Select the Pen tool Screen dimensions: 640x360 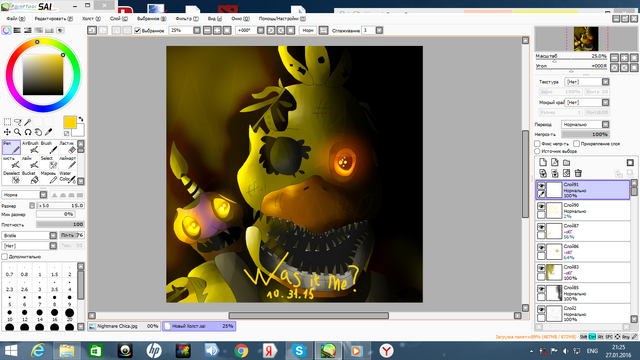coord(11,147)
